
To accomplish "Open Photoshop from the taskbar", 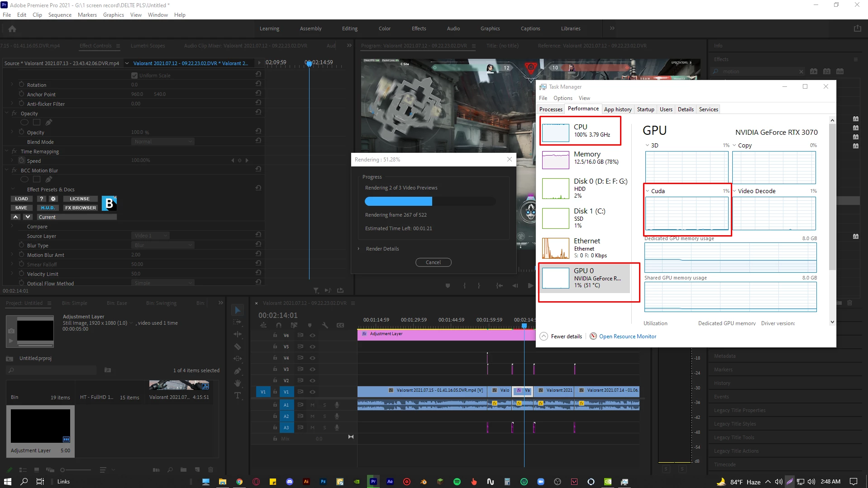I will click(x=323, y=482).
